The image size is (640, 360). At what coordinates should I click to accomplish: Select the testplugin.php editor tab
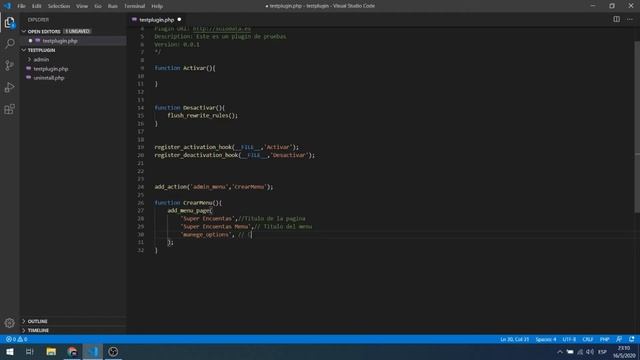(157, 20)
